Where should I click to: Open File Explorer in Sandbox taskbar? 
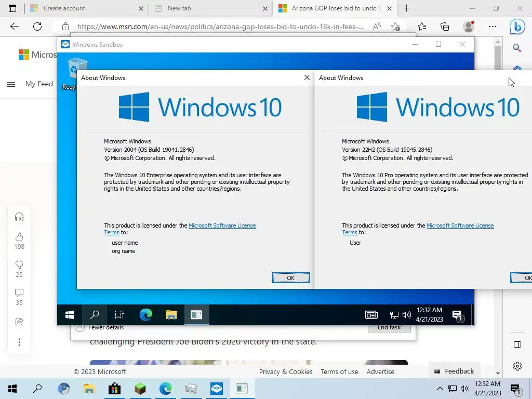click(171, 315)
